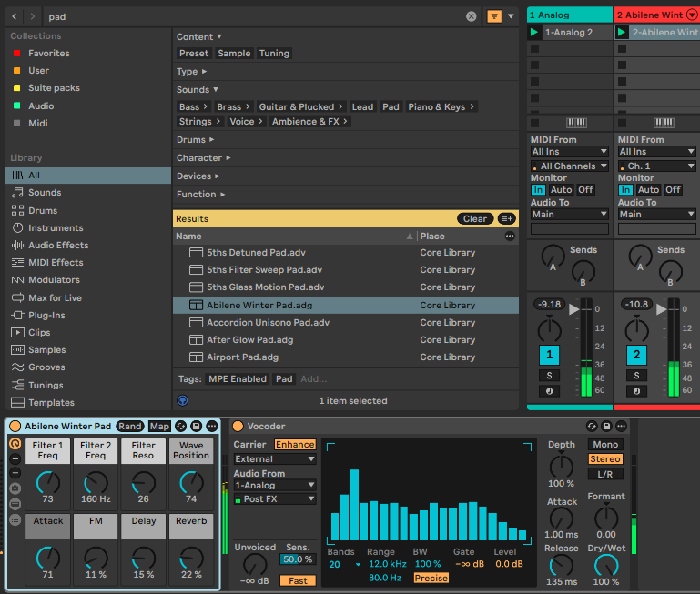
Task: Open the Drums library category
Action: (43, 210)
